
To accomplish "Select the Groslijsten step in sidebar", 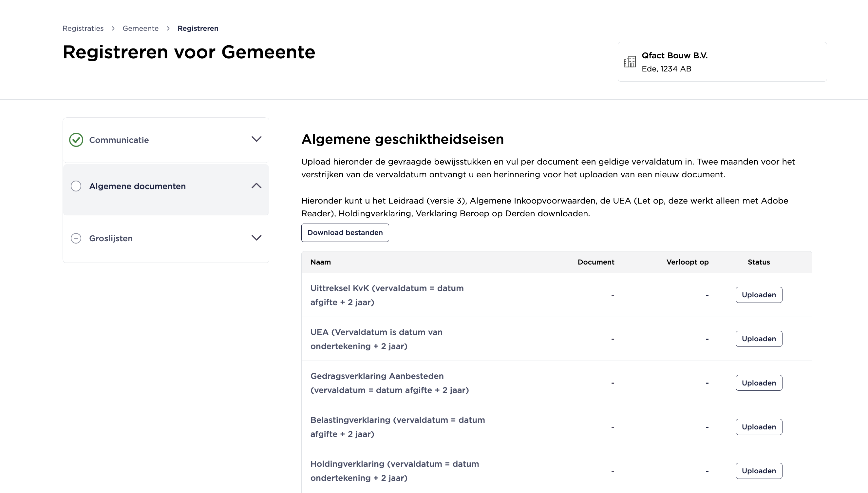I will 111,238.
